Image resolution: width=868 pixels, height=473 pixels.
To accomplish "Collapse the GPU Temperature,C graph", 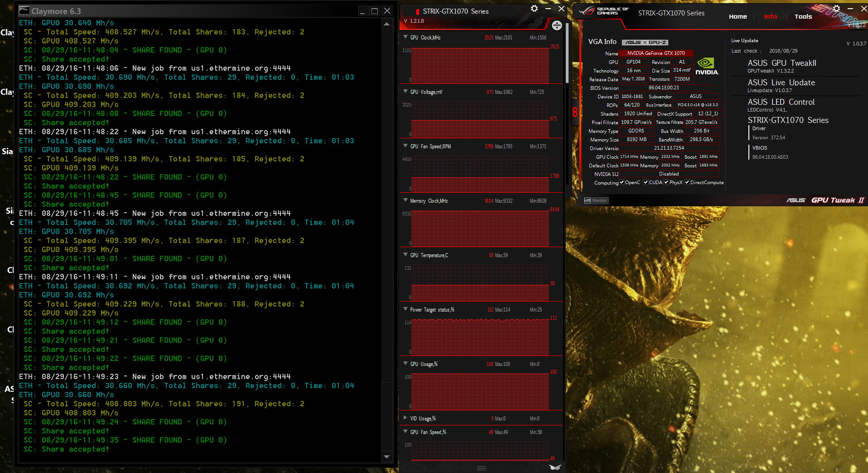I will (405, 255).
